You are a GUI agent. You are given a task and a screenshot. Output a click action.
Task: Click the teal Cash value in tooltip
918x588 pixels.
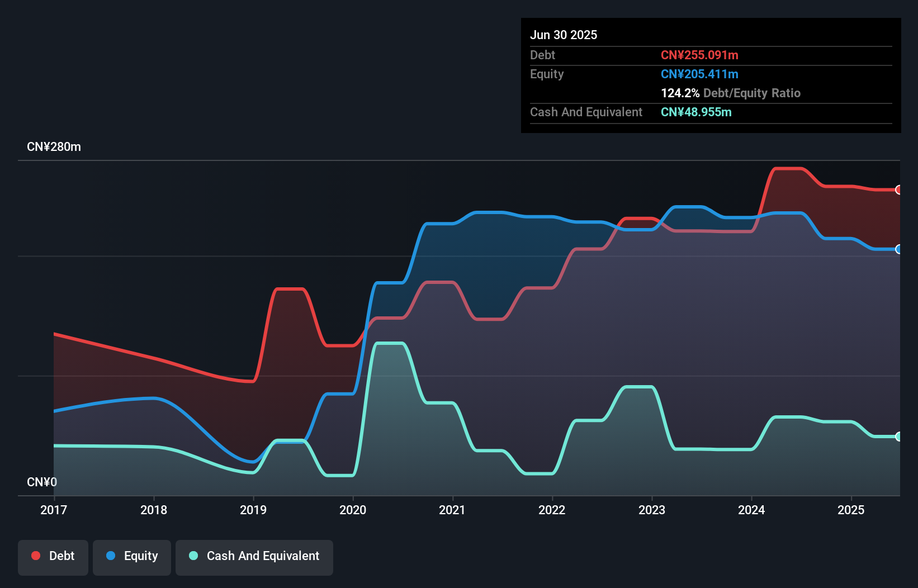(x=696, y=112)
